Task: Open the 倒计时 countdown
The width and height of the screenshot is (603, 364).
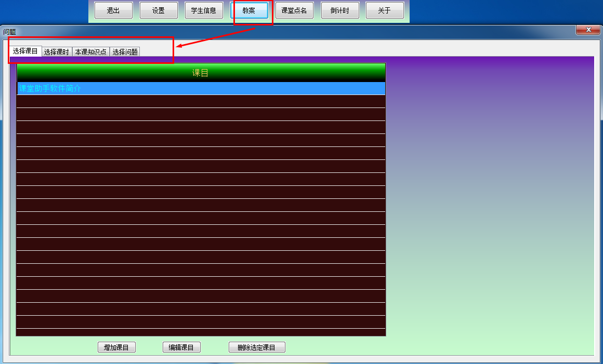Action: (x=339, y=10)
